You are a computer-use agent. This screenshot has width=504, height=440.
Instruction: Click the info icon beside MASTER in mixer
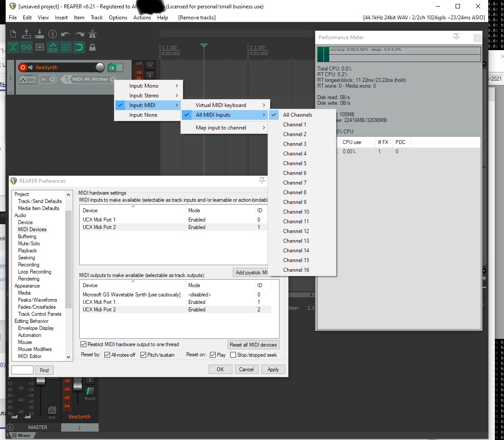(10, 427)
